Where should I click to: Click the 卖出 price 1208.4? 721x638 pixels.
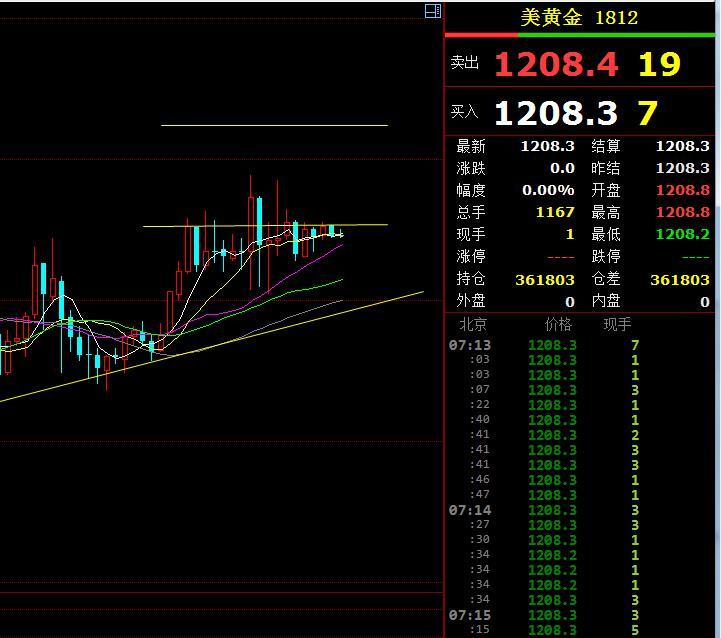coord(556,64)
